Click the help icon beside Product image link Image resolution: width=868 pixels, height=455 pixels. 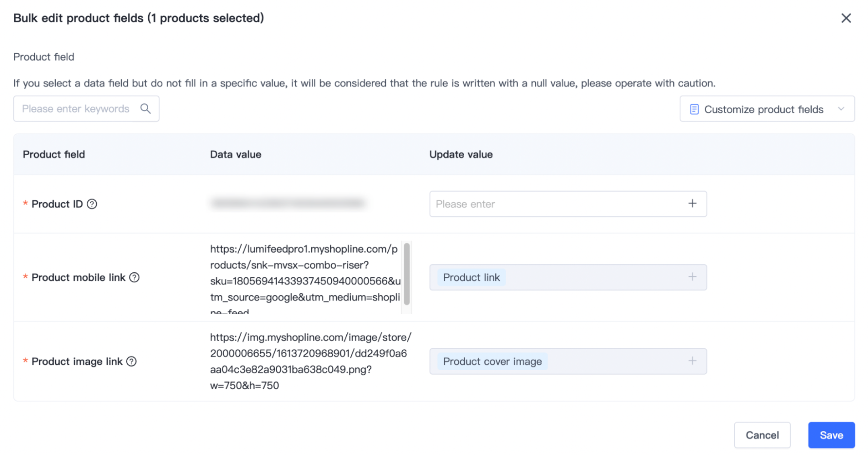tap(131, 361)
